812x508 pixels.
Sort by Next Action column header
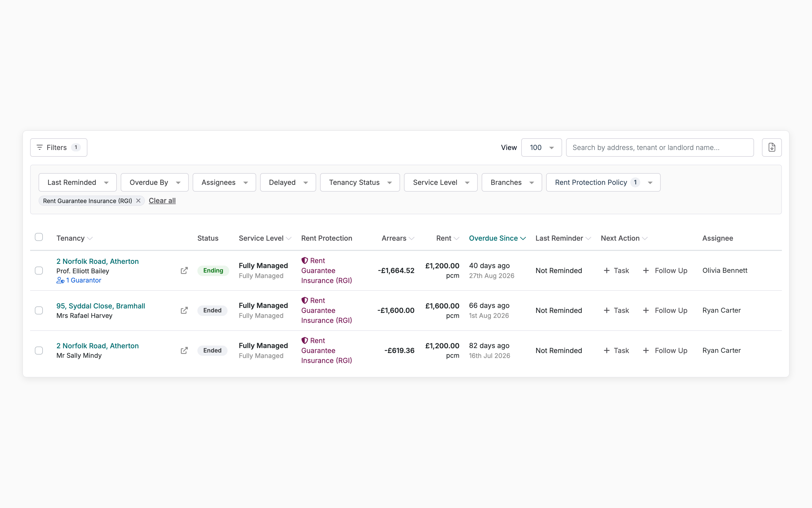624,238
